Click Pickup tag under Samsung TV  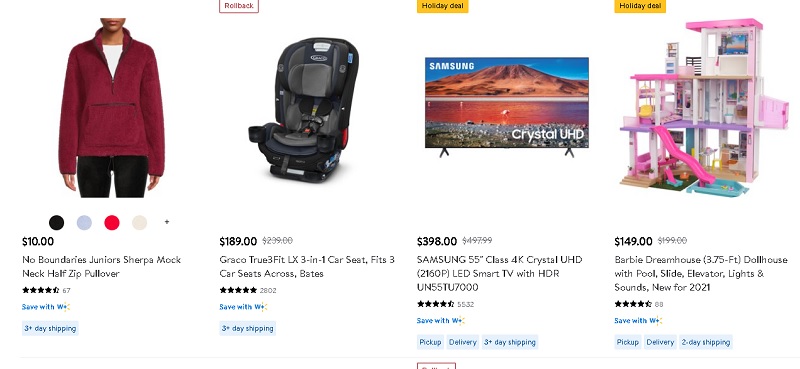point(430,342)
